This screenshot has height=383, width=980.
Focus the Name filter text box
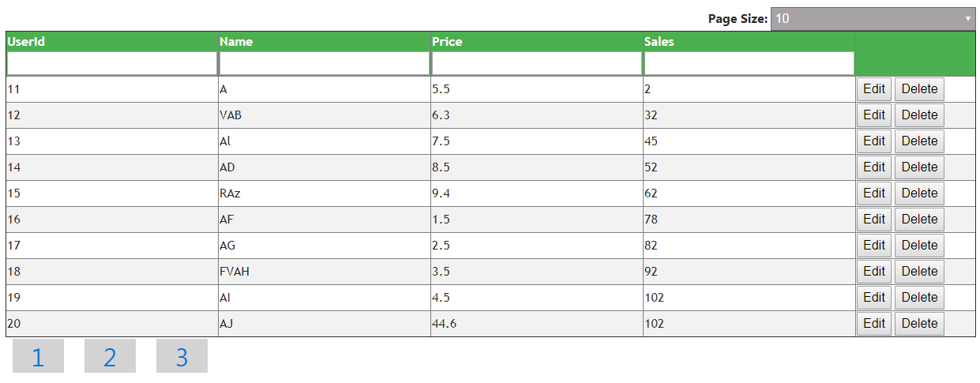pyautogui.click(x=324, y=63)
